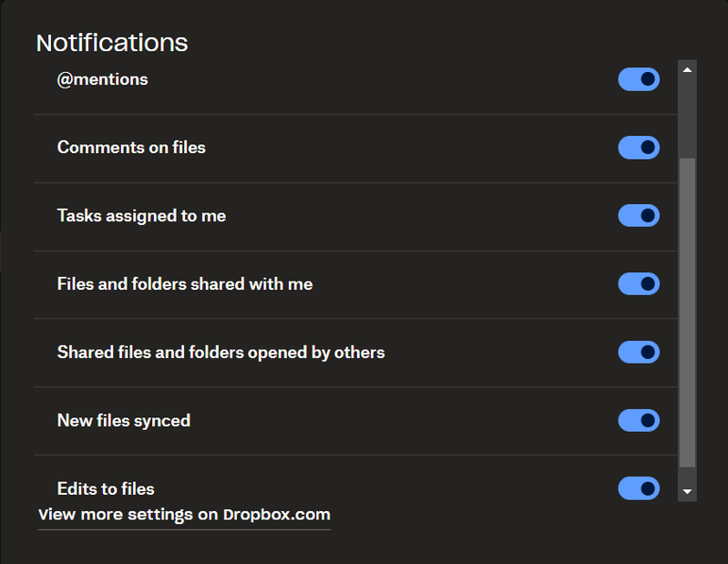The width and height of the screenshot is (728, 564).
Task: Click the notifications list scrollbar thumb
Action: pos(688,310)
